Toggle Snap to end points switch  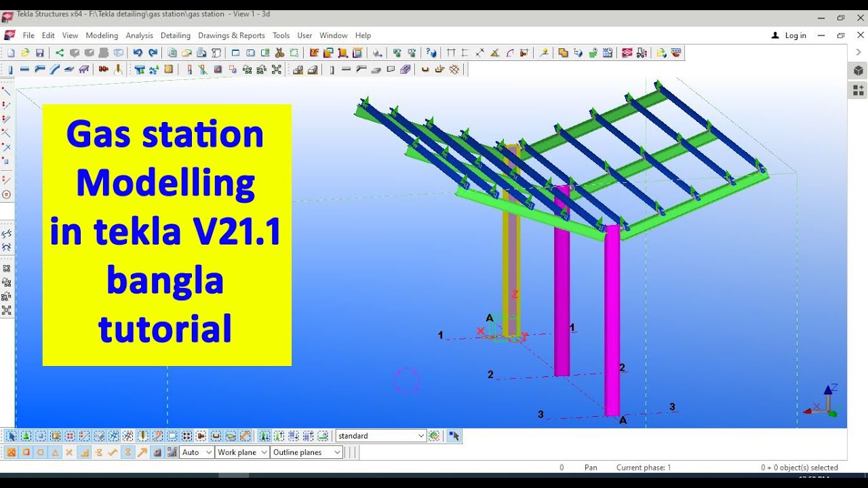pyautogui.click(x=26, y=452)
